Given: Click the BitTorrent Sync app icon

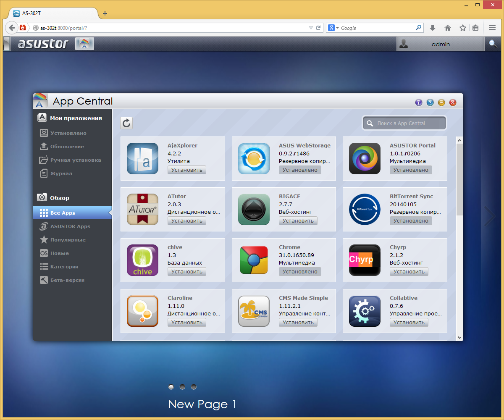Looking at the screenshot, I should [x=365, y=209].
